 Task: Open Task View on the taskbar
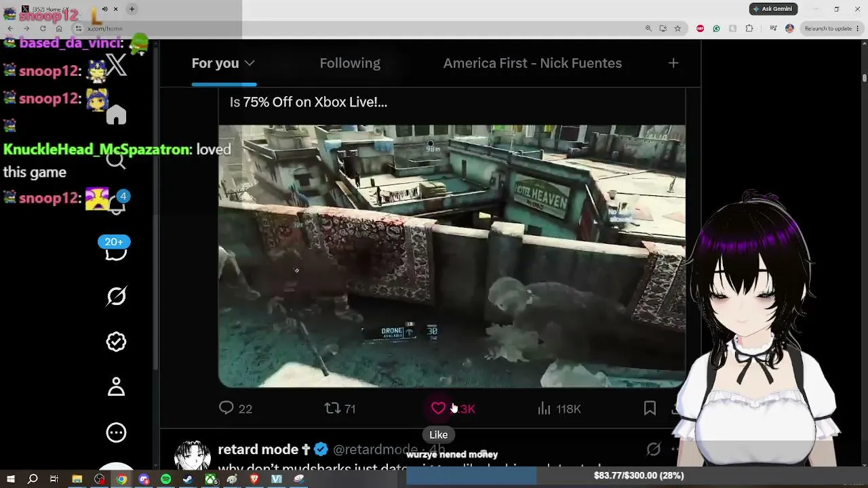(x=54, y=479)
